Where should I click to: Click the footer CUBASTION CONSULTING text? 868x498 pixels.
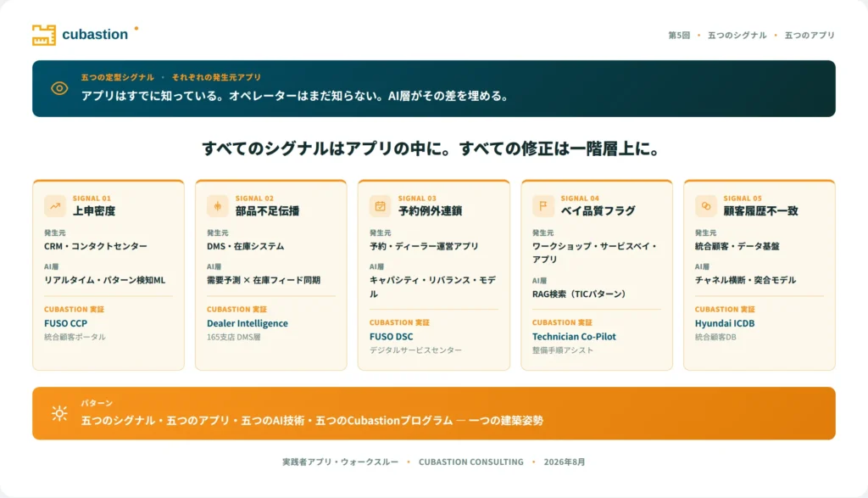pos(471,462)
